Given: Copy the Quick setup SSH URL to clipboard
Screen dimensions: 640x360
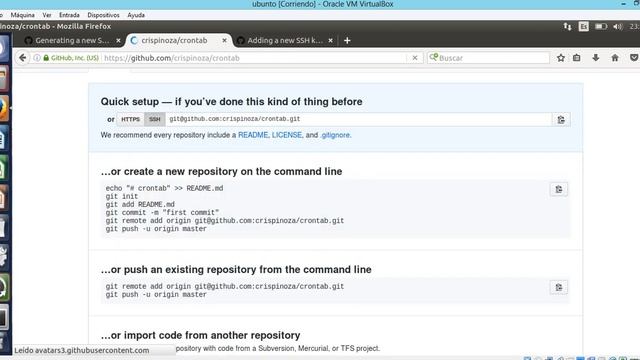Looking at the screenshot, I should (x=561, y=120).
